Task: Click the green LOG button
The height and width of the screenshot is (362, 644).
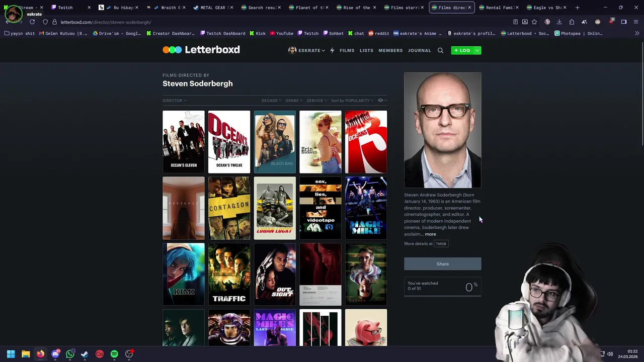Action: (x=462, y=50)
